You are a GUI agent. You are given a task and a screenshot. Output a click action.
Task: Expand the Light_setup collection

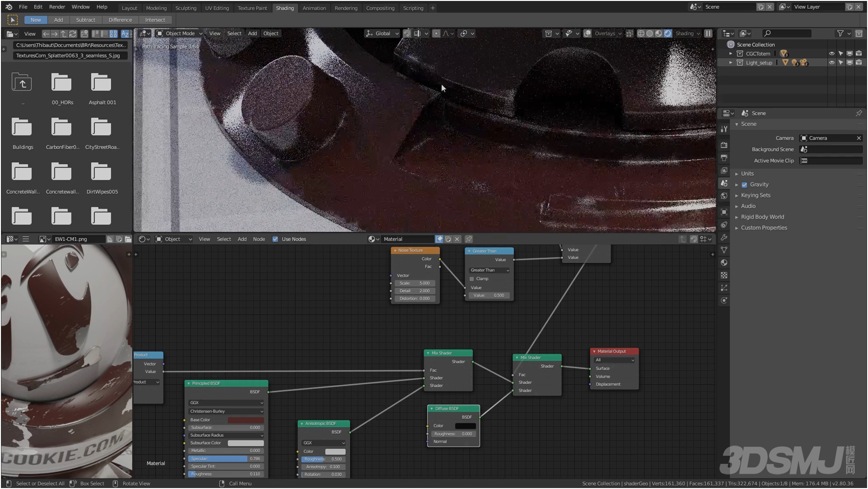(x=731, y=62)
